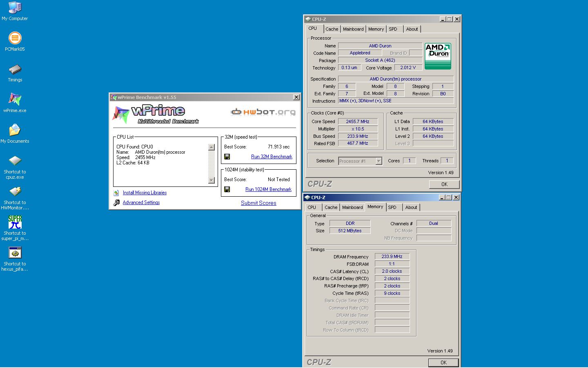Click the Core Voltage 2.012 V field
The height and width of the screenshot is (368, 588).
pos(408,67)
